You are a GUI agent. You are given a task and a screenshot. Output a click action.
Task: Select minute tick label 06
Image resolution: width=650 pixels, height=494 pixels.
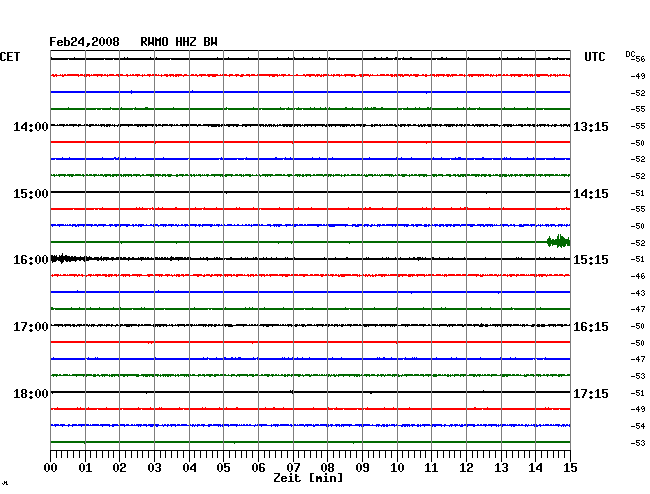pos(258,467)
